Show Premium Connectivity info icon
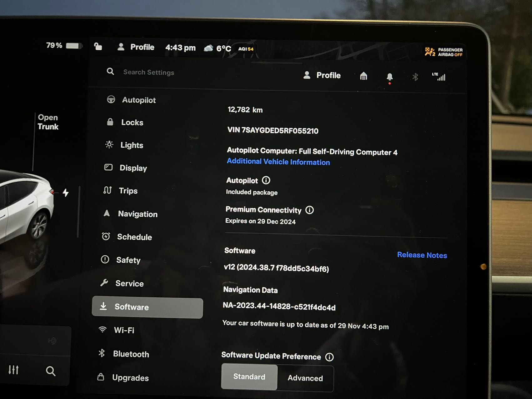 pyautogui.click(x=309, y=210)
